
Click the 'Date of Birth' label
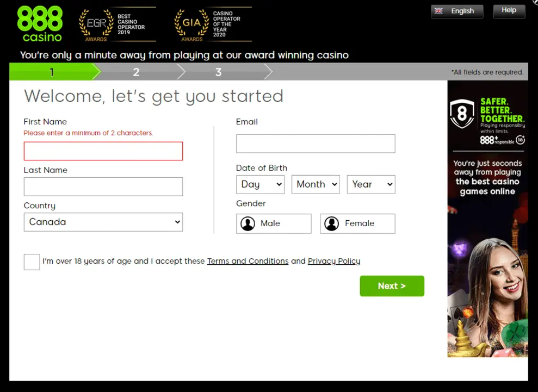pyautogui.click(x=262, y=168)
